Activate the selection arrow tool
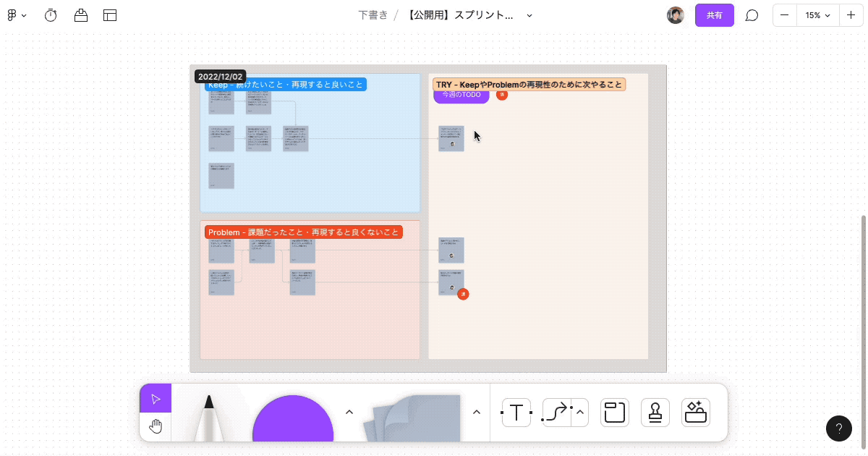Screen dimensions: 868x456 [x=156, y=398]
